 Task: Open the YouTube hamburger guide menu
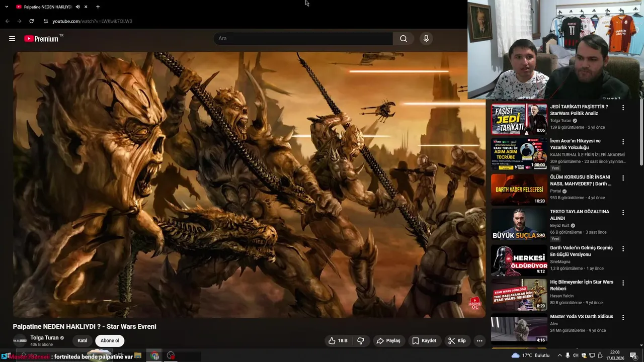12,39
